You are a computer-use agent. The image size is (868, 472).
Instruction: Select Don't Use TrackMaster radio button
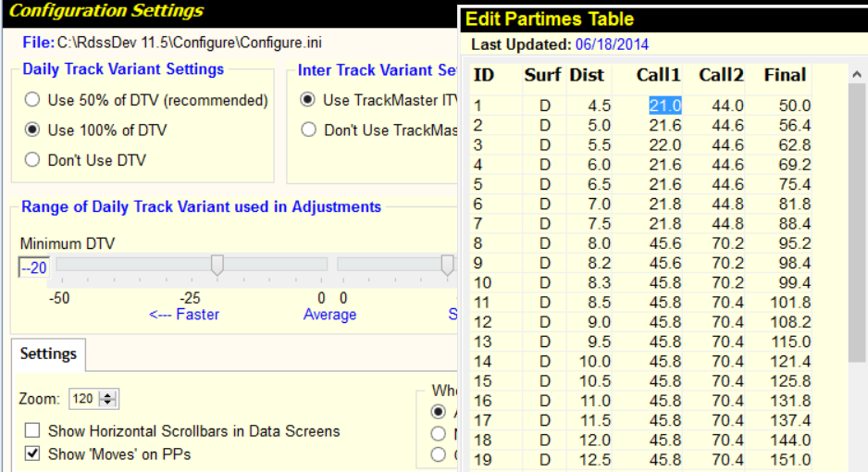click(308, 130)
